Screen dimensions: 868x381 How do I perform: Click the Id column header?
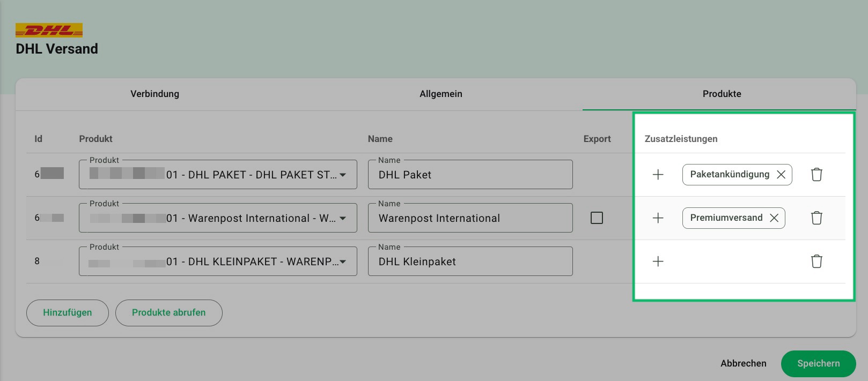38,139
